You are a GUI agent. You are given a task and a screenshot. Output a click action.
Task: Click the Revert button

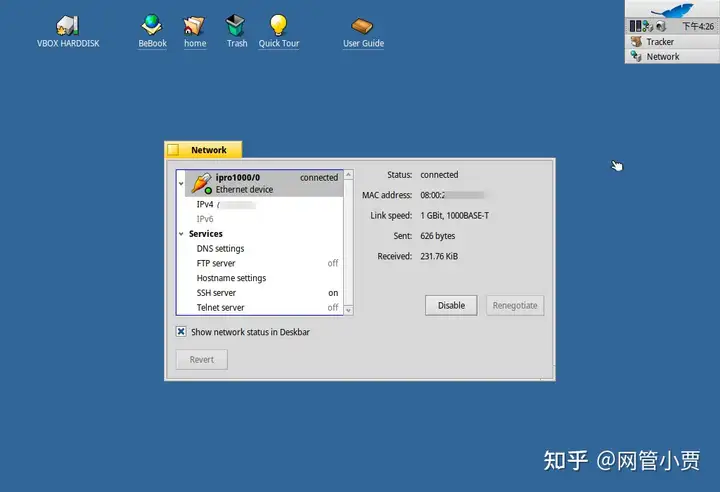[x=202, y=360]
